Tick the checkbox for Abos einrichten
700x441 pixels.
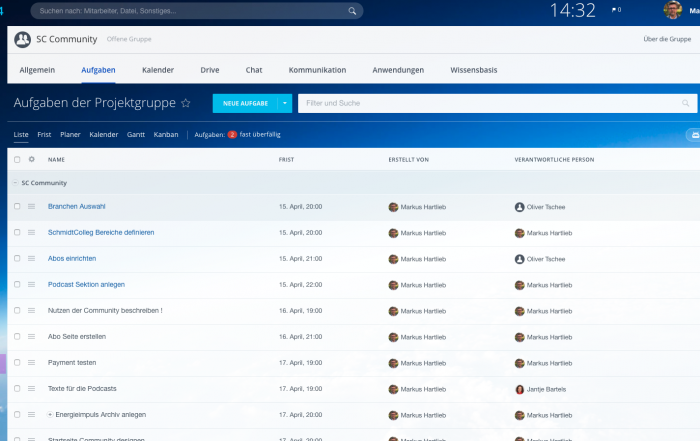coord(16,258)
